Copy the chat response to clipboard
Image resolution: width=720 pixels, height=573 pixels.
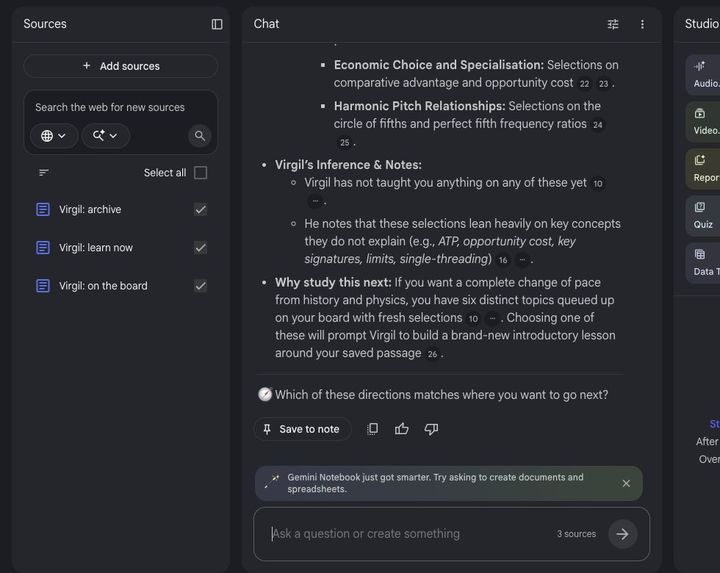click(372, 429)
